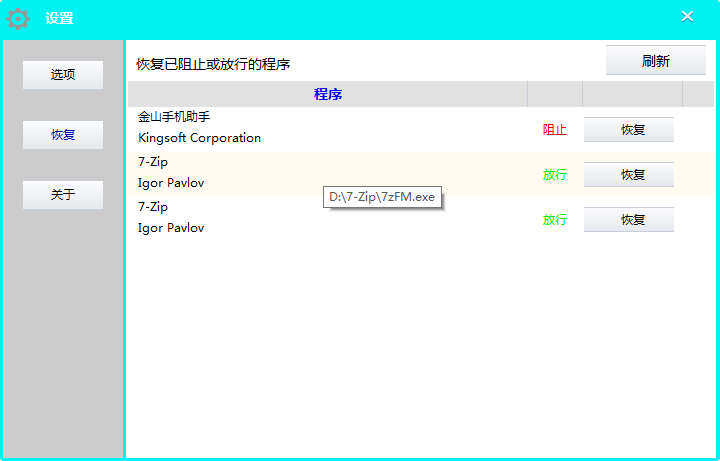The image size is (720, 461).
Task: Click the 设置 window title text
Action: point(59,19)
